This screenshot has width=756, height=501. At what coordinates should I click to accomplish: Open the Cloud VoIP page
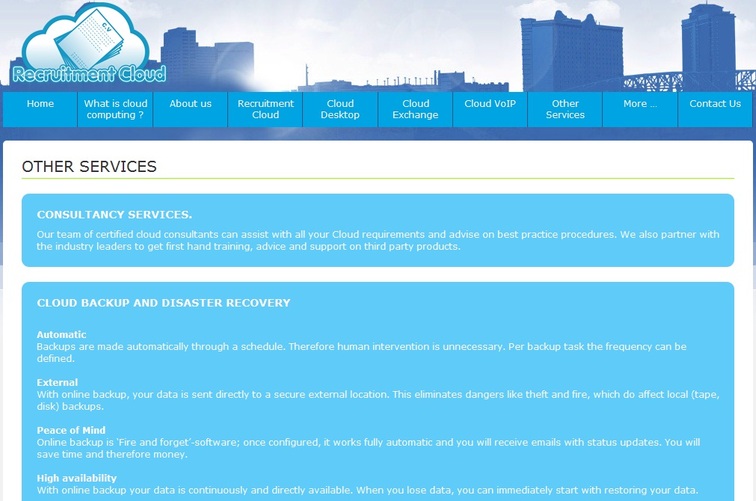point(490,109)
